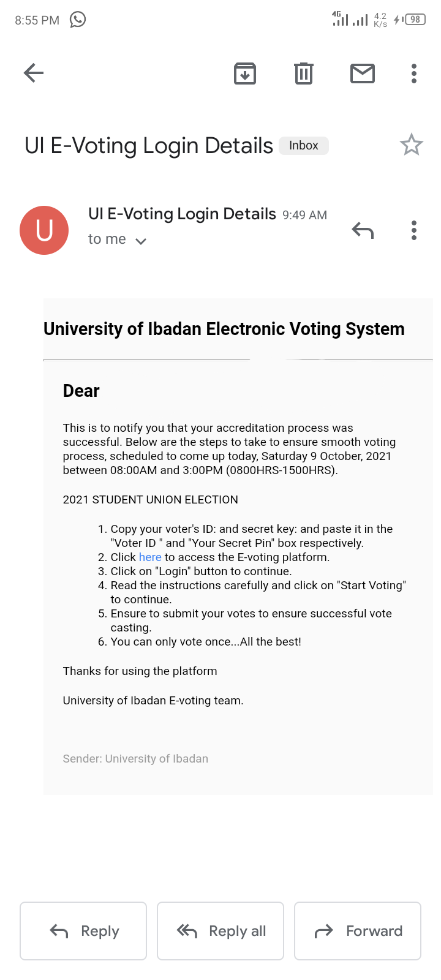441x980 pixels.
Task: Tap WhatsApp notification icon in status bar
Action: coord(78,20)
